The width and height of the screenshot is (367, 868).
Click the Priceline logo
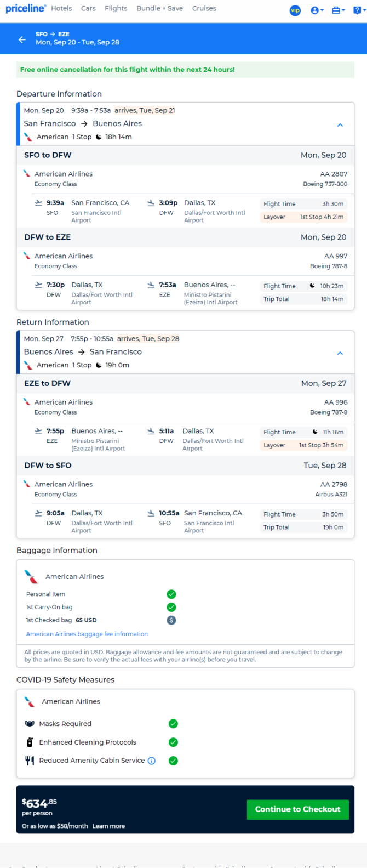tap(26, 9)
